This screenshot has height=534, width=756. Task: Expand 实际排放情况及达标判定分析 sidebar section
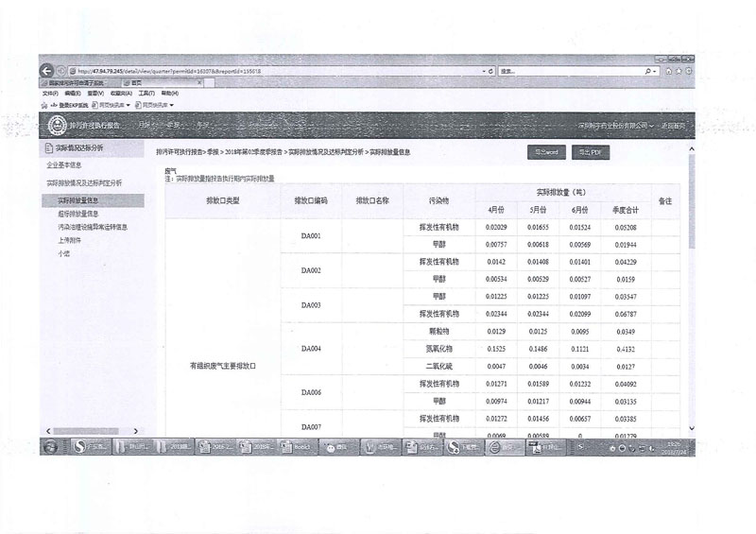pos(84,182)
